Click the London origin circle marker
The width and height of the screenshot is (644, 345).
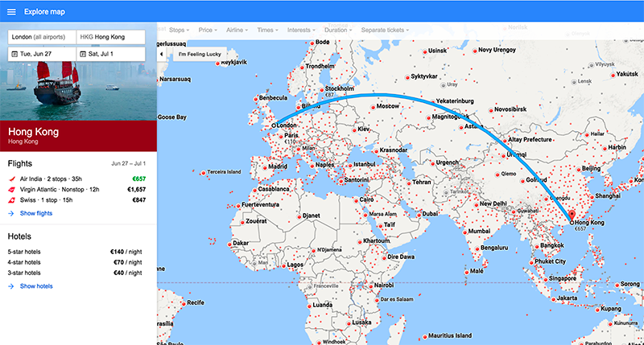[274, 126]
